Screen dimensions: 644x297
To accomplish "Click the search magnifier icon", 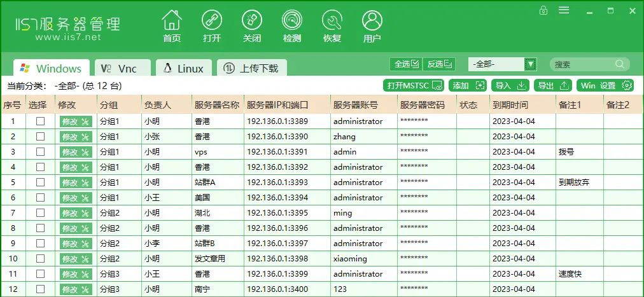I will tap(620, 64).
